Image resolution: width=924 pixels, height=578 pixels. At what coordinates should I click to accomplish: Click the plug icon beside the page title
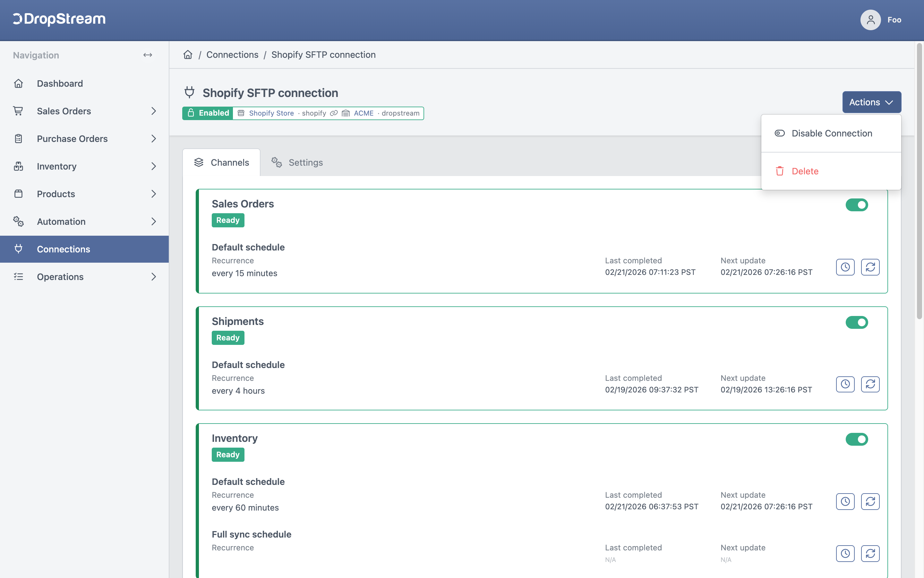pos(189,92)
